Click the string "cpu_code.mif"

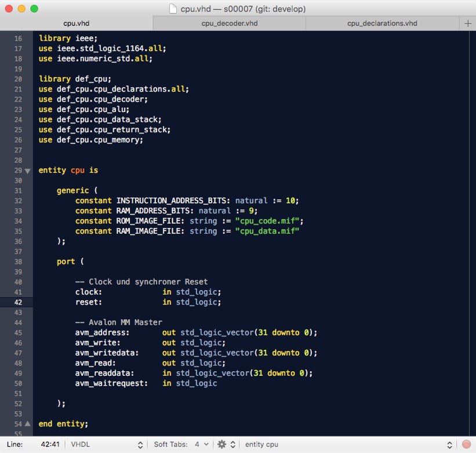click(267, 221)
